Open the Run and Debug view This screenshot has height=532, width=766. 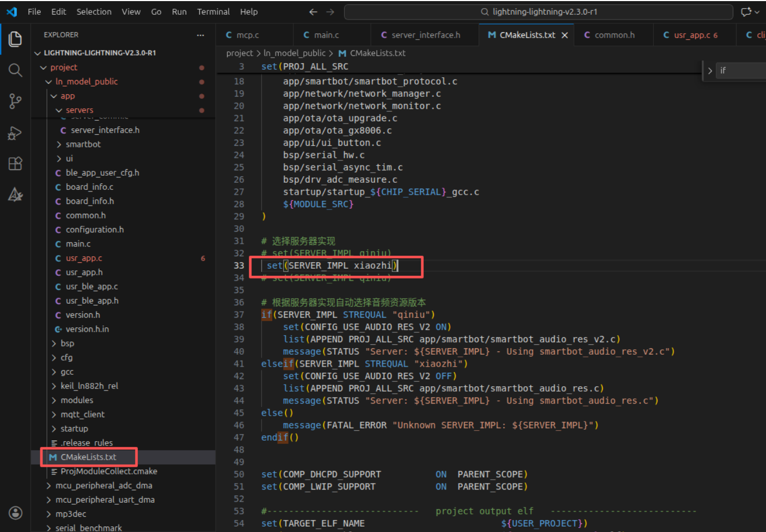click(15, 133)
